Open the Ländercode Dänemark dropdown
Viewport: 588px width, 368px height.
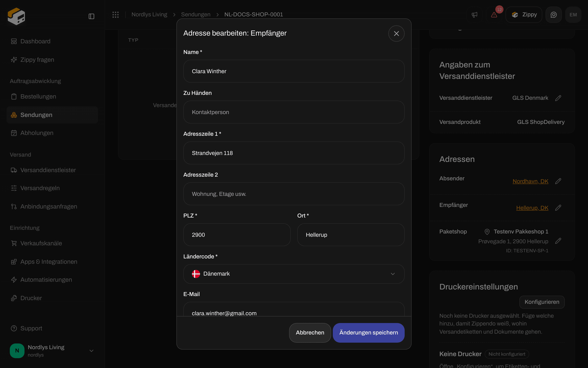(x=294, y=274)
